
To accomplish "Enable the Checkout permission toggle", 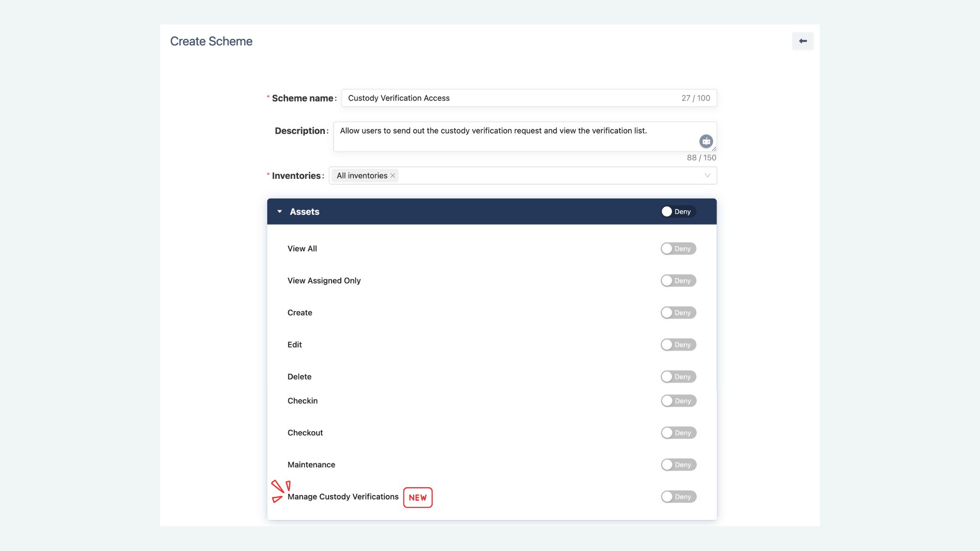I will [678, 432].
